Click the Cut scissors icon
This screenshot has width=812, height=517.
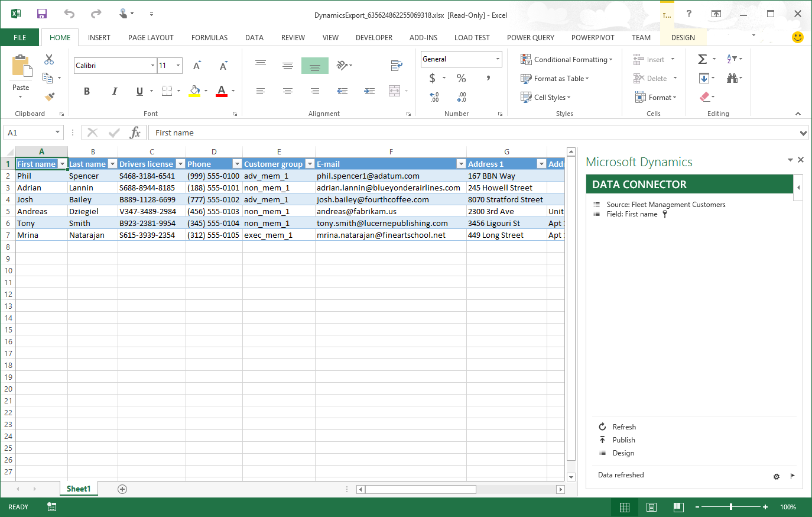coord(49,59)
